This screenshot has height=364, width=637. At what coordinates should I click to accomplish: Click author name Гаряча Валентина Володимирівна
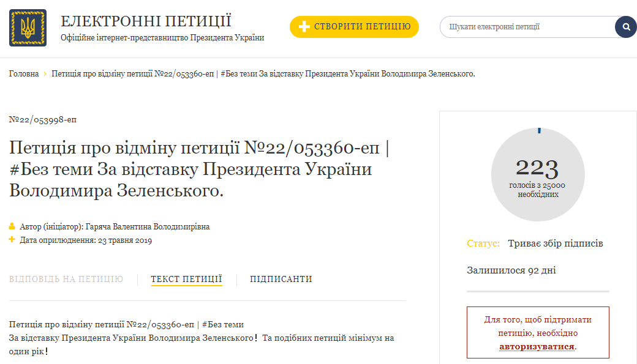tap(148, 226)
